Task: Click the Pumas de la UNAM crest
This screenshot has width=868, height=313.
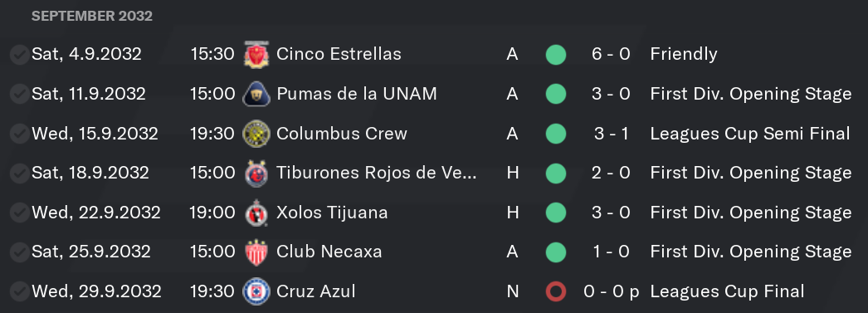Action: pyautogui.click(x=256, y=94)
